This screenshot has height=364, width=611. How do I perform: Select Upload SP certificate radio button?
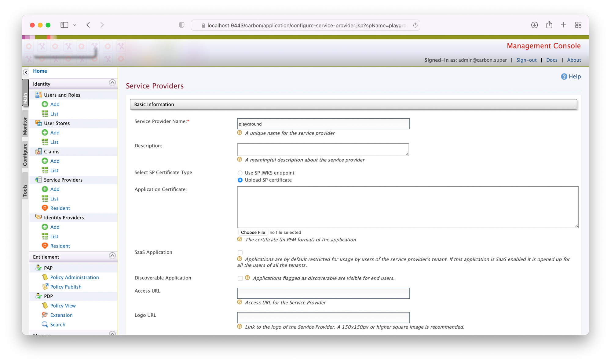[x=240, y=180]
